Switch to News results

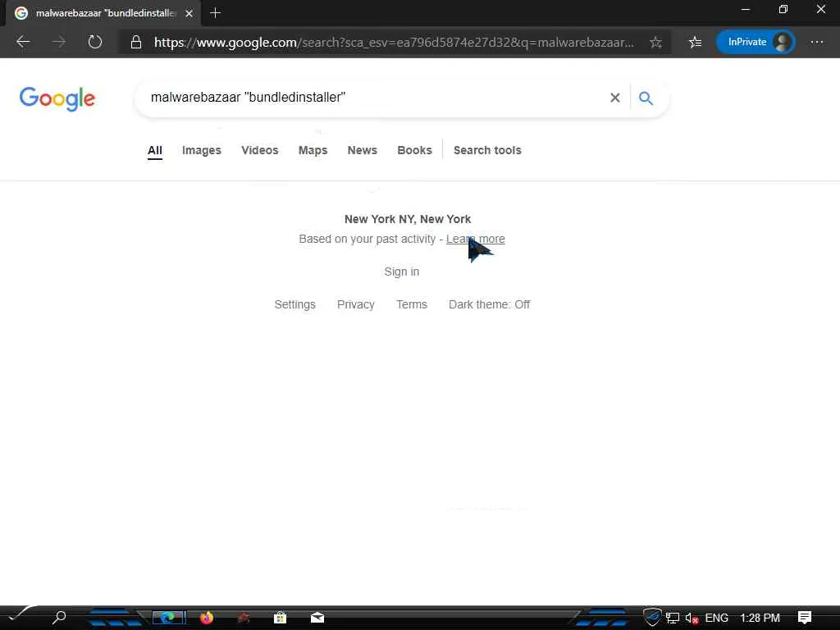(362, 151)
